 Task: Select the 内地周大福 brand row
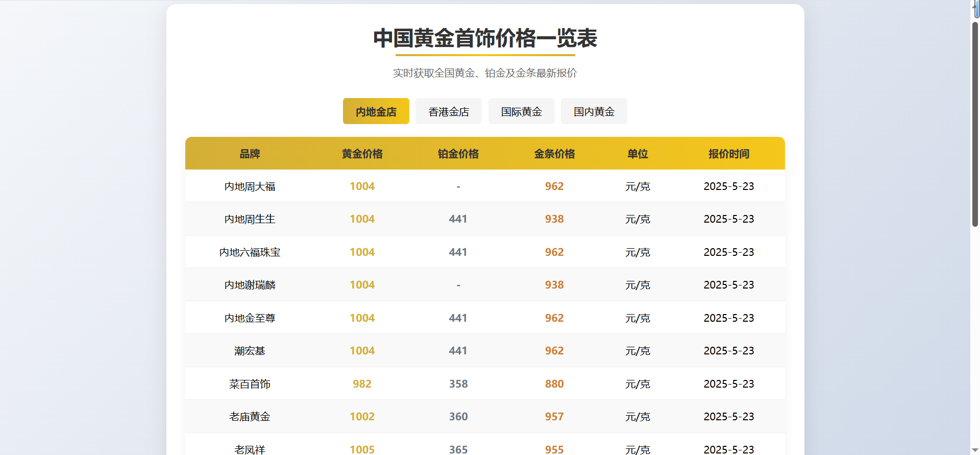point(250,186)
